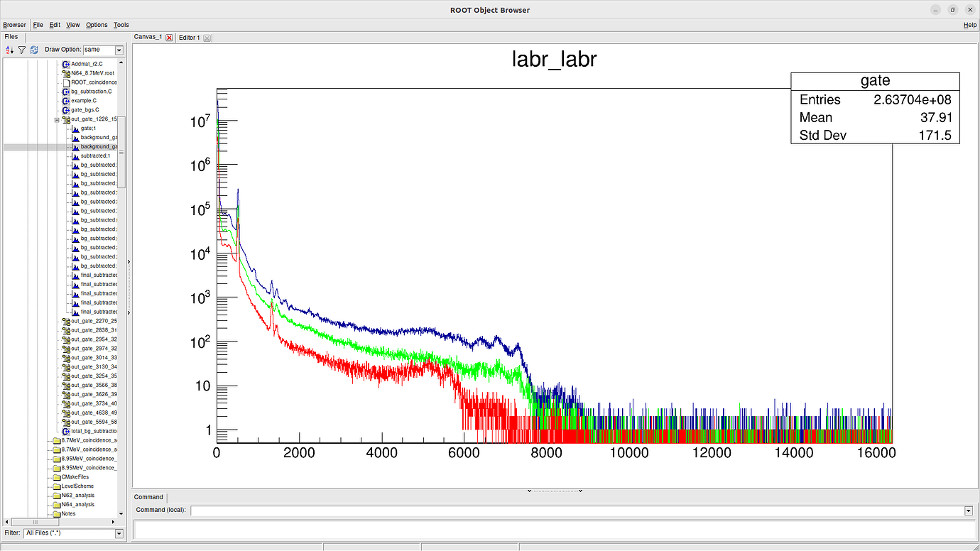Select the gate;1 histogram icon
The width and height of the screenshot is (980, 551).
75,129
